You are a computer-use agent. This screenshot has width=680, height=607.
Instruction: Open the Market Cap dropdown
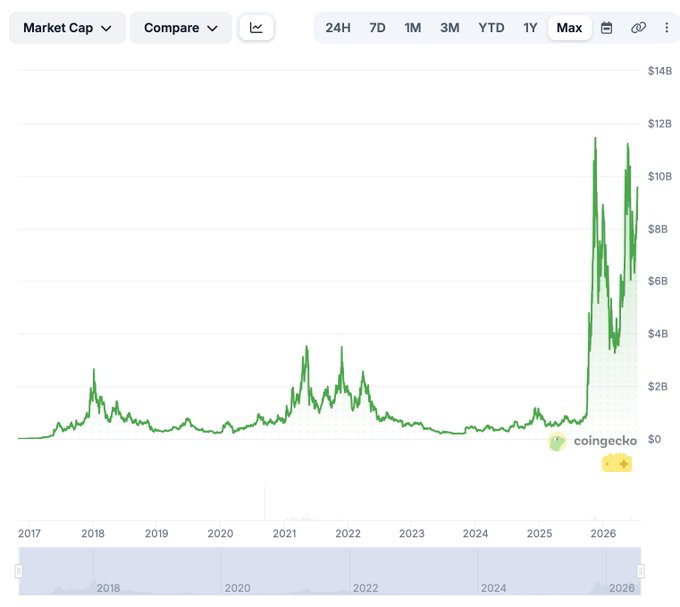[x=67, y=28]
